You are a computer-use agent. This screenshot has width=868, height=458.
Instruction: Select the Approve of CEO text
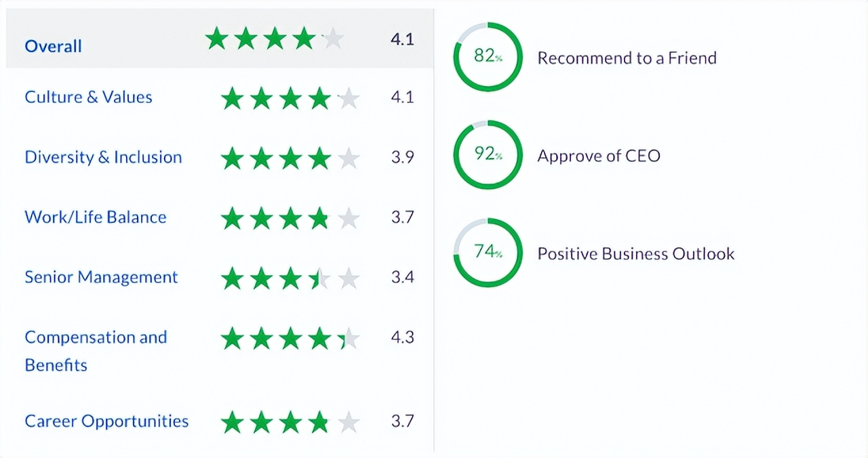click(598, 156)
